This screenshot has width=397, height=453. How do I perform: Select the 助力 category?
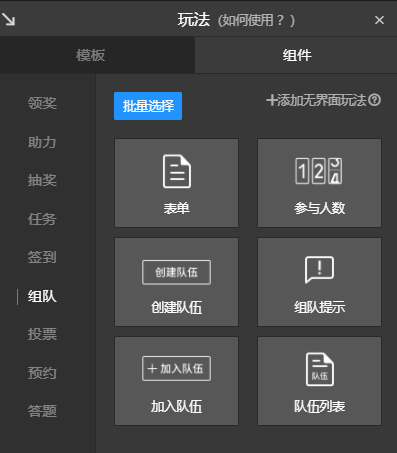tap(42, 142)
